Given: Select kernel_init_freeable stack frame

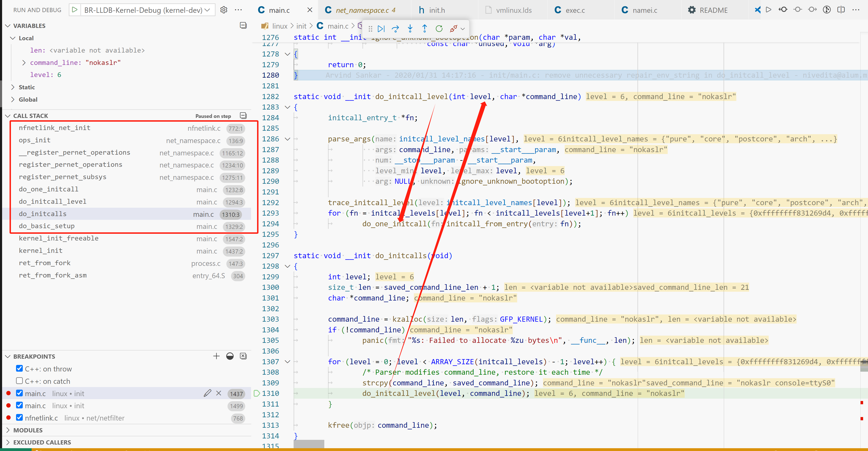Looking at the screenshot, I should point(59,238).
